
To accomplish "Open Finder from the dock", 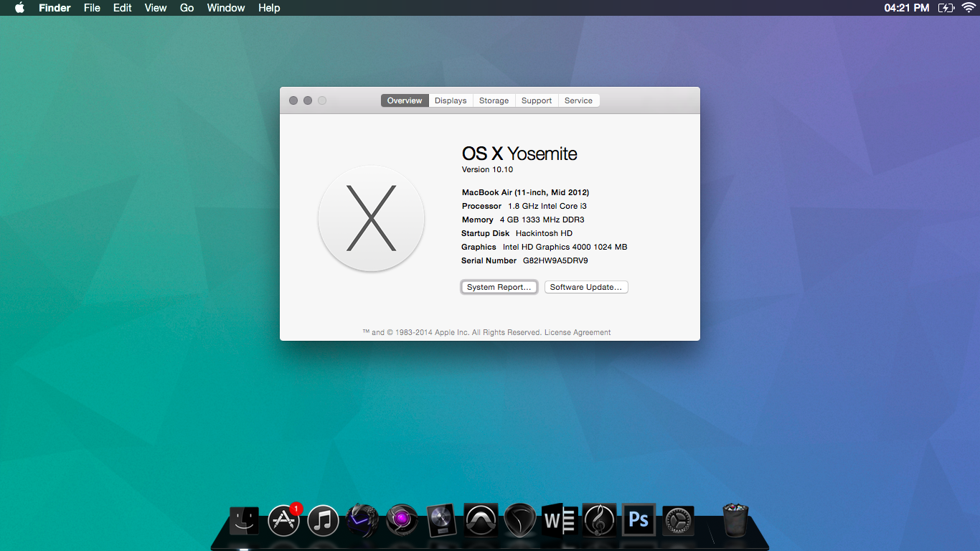I will click(x=244, y=521).
